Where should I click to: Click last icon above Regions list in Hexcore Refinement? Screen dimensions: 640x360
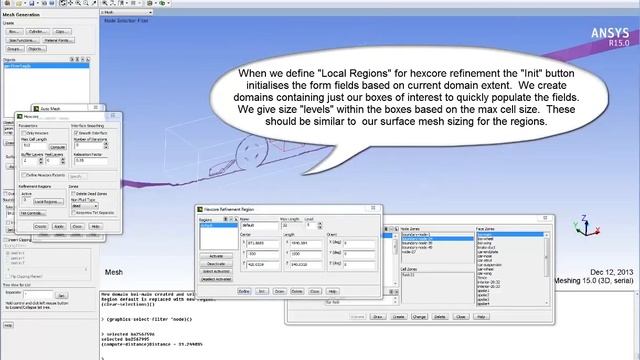[x=236, y=219]
